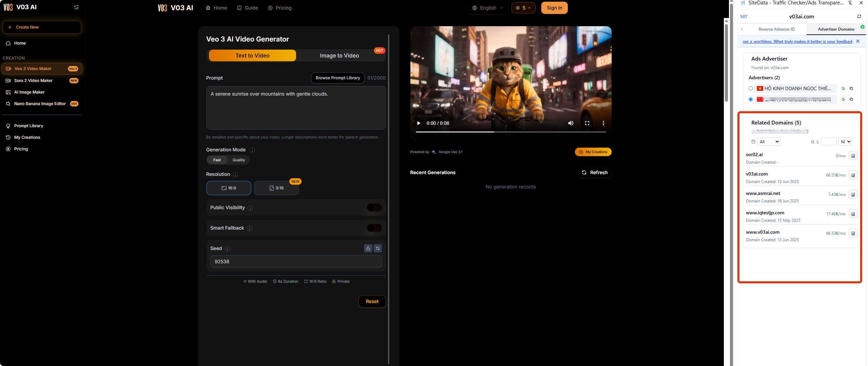This screenshot has height=366, width=868.
Task: Toggle the Public Visibility switch
Action: coord(374,207)
